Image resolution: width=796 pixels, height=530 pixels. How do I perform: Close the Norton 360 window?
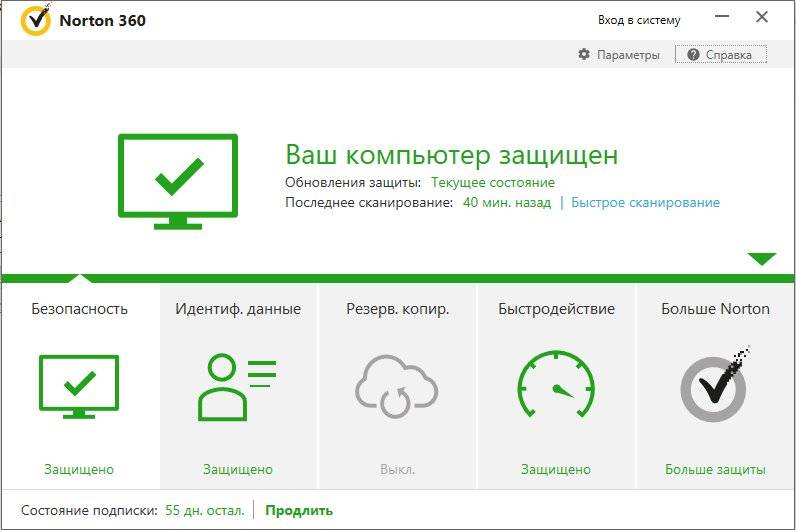click(761, 17)
